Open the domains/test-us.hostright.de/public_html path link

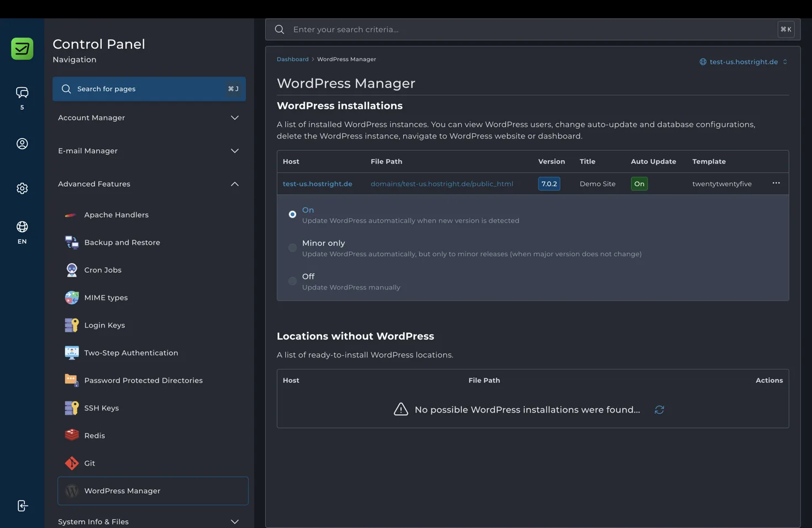tap(441, 184)
